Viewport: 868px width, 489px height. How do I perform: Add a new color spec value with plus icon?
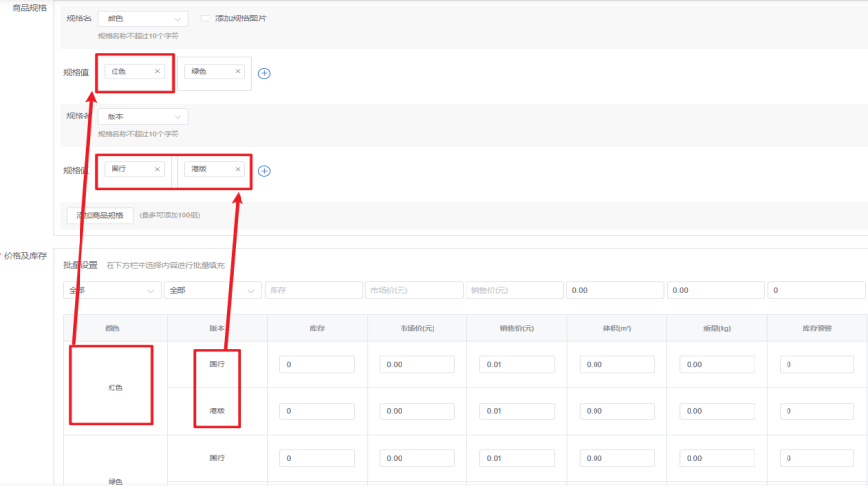coord(264,73)
